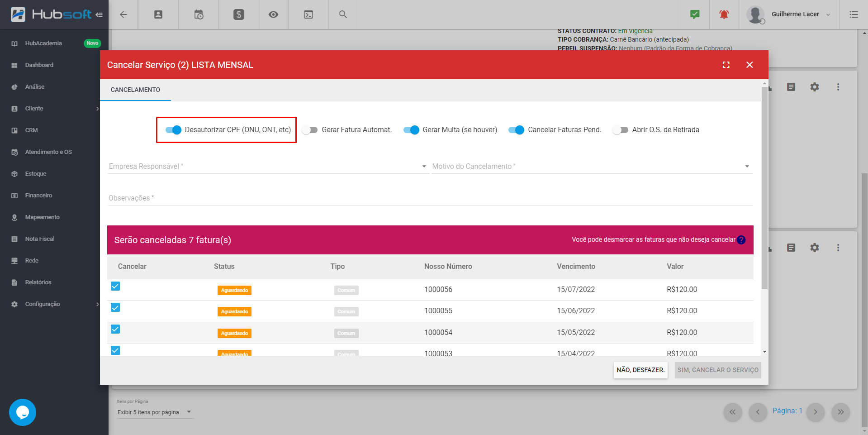Toggle Gerar Fatura Automat. switch
The height and width of the screenshot is (435, 868).
click(310, 130)
